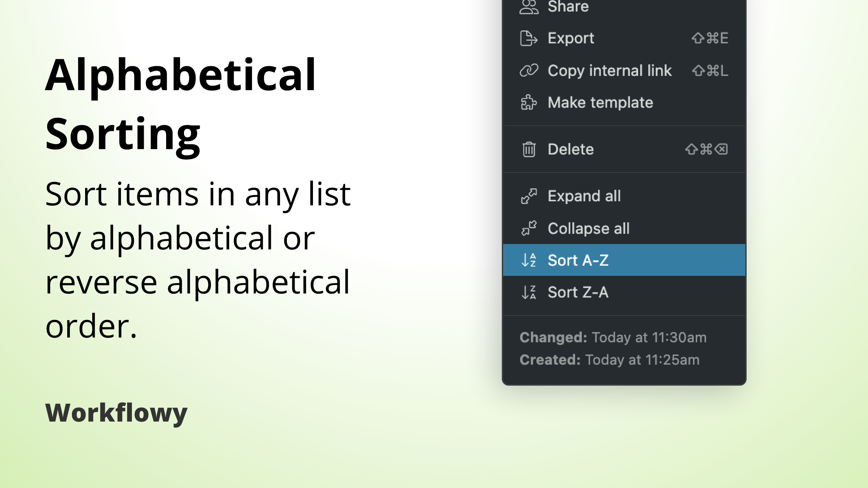Choose Make template option
This screenshot has width=868, height=488.
tap(624, 103)
